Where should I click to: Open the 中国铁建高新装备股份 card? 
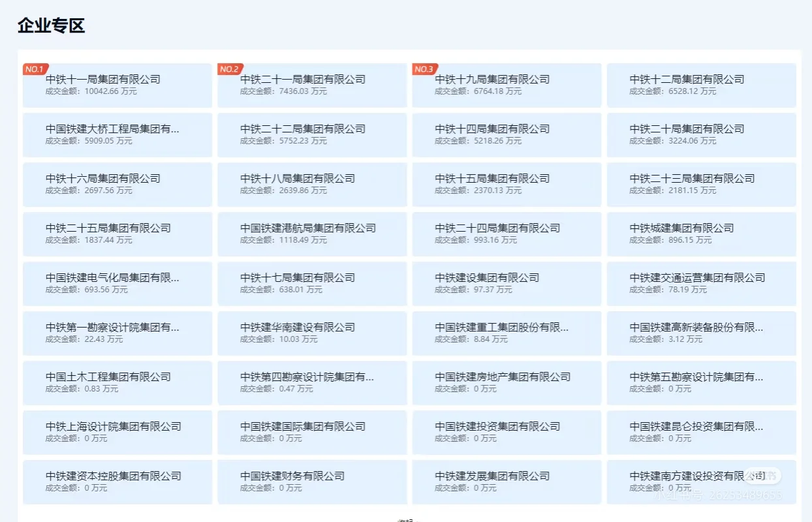coord(702,333)
